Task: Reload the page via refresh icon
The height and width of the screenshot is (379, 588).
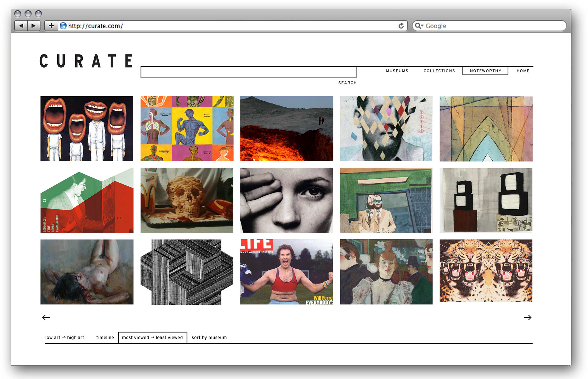Action: pyautogui.click(x=401, y=26)
